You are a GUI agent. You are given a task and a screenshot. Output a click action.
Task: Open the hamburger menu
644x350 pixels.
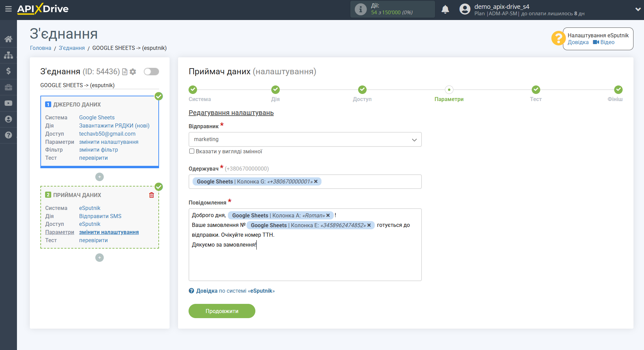point(8,9)
